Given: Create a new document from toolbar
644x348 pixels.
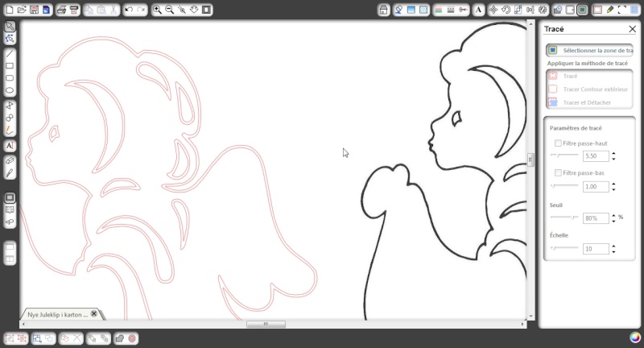Looking at the screenshot, I should 10,10.
